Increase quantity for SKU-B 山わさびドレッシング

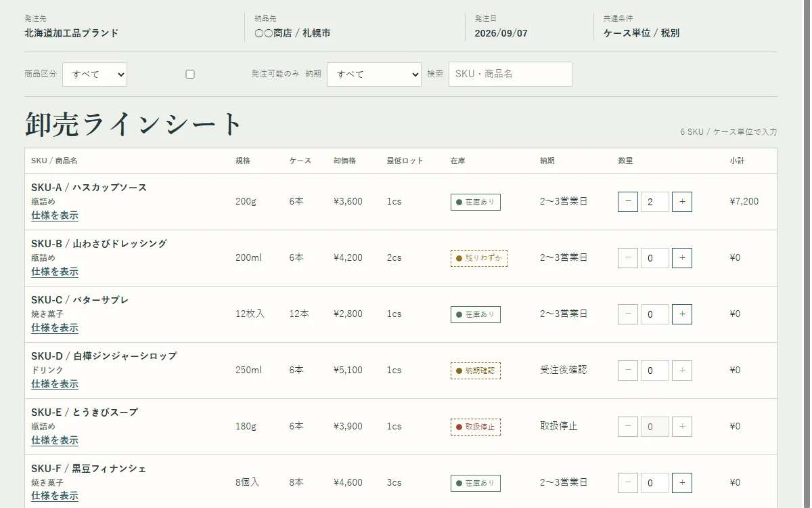pyautogui.click(x=682, y=258)
